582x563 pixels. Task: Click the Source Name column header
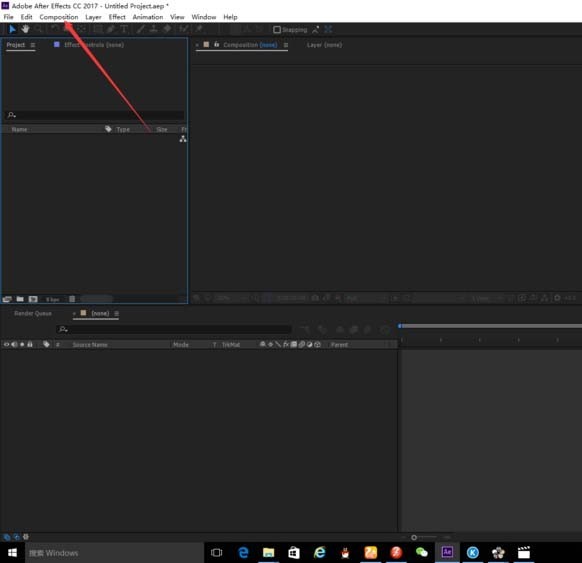pyautogui.click(x=90, y=345)
